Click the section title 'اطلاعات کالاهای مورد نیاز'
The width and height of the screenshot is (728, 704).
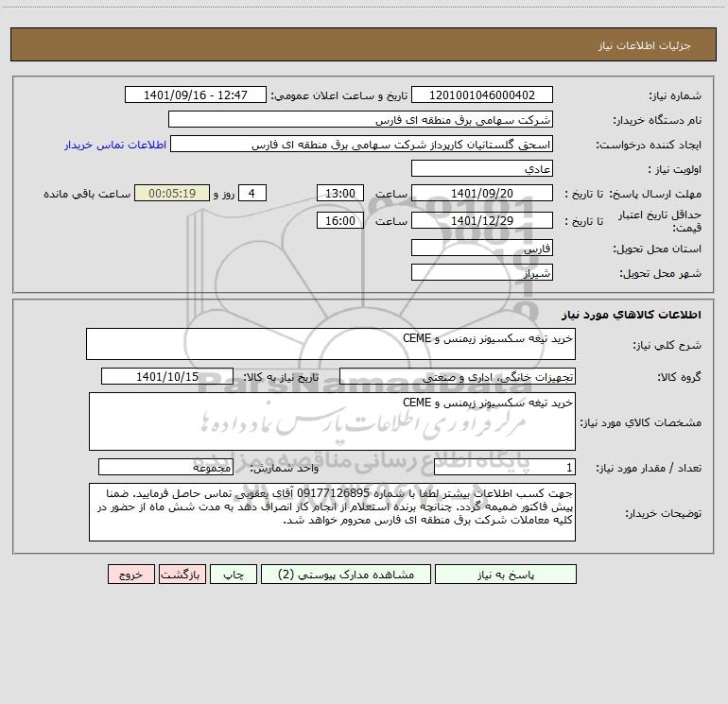pyautogui.click(x=632, y=315)
